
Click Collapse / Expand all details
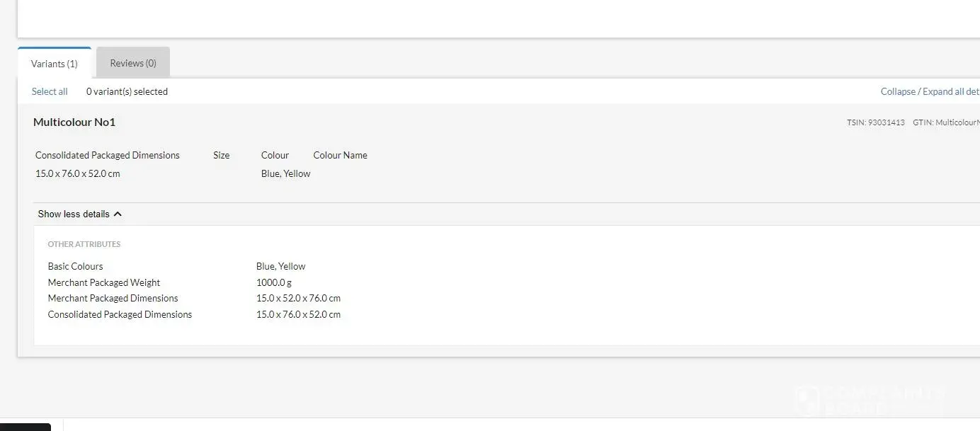point(929,91)
